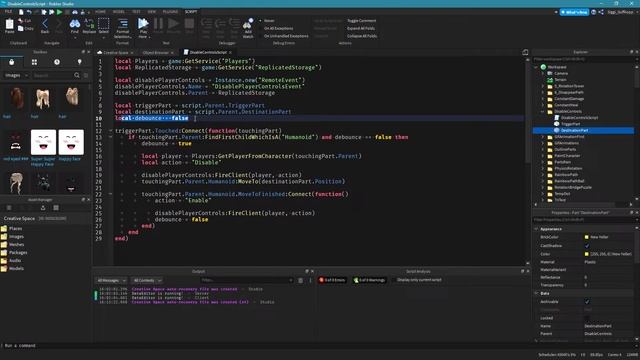640x360 pixels.
Task: Click the share icon near the username
Action: point(601,12)
